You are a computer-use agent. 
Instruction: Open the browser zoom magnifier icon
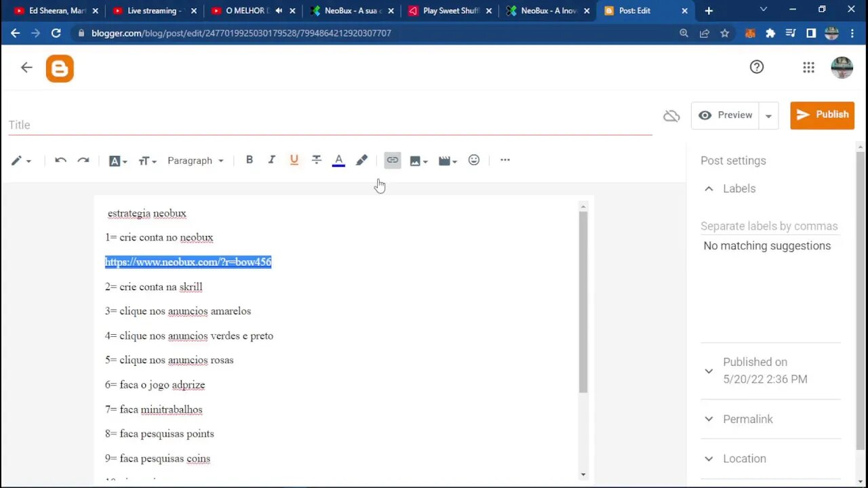click(x=684, y=33)
